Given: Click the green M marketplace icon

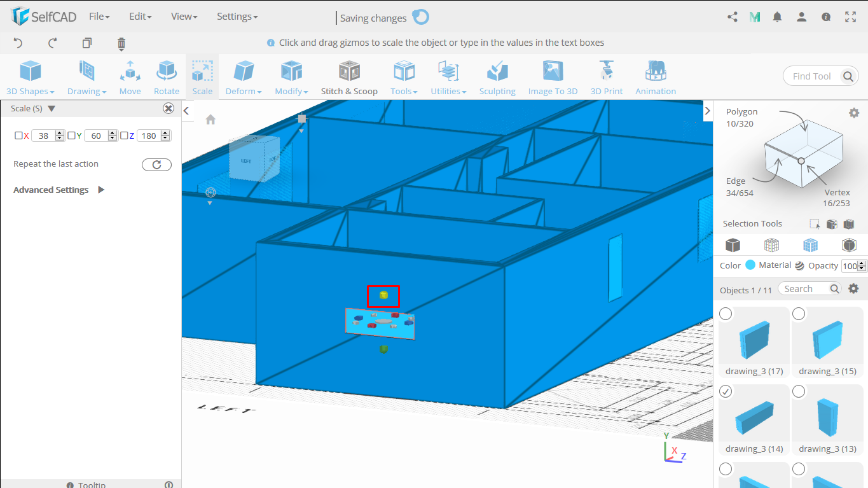Looking at the screenshot, I should pyautogui.click(x=755, y=17).
